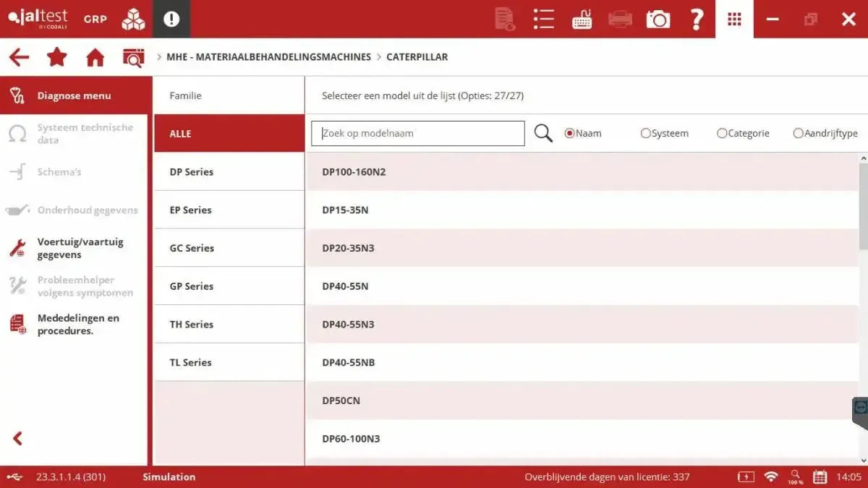Click inside the Zoek op modelnaam field
Viewport: 868px width, 488px height.
[x=417, y=133]
